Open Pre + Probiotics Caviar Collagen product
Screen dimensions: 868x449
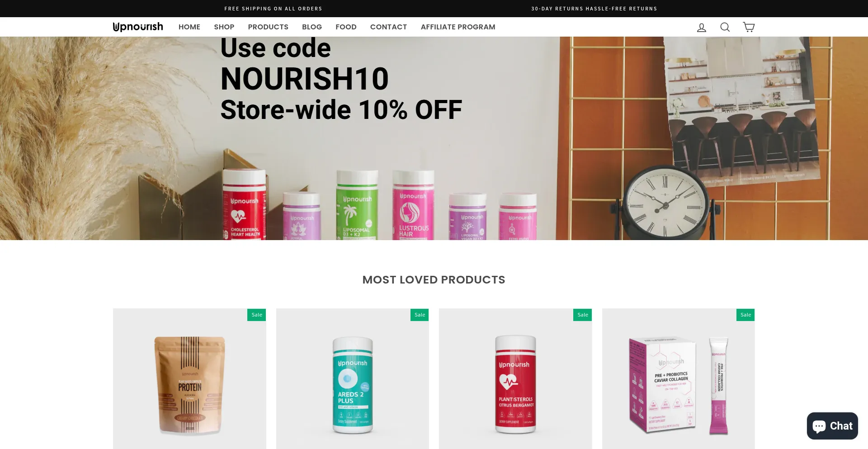[678, 379]
